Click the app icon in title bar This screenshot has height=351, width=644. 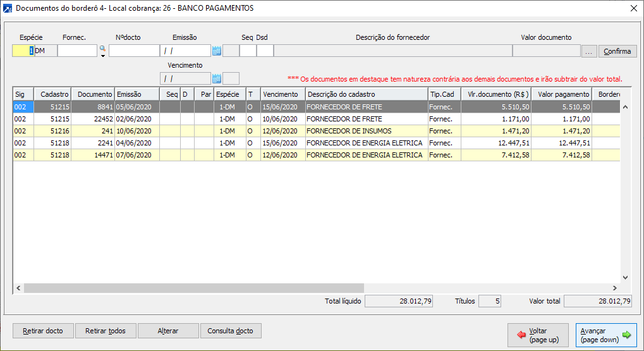[x=7, y=8]
